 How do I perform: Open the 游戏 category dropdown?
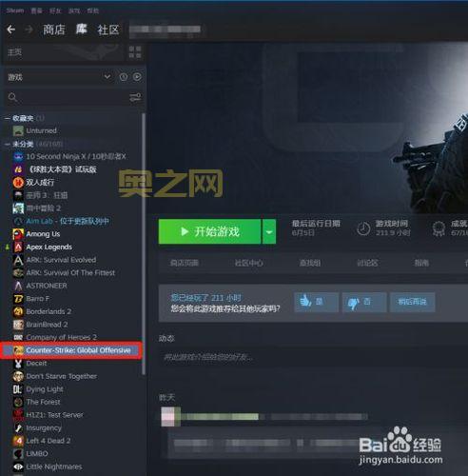[107, 77]
